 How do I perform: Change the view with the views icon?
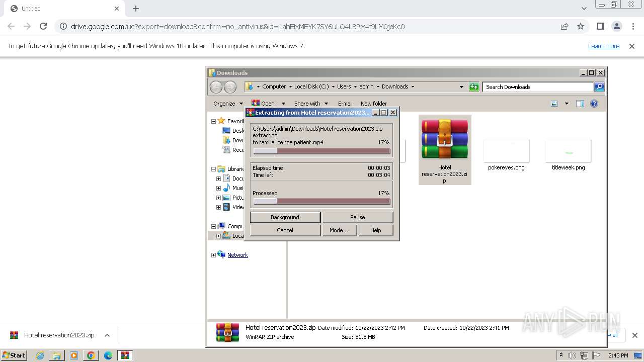click(x=554, y=104)
